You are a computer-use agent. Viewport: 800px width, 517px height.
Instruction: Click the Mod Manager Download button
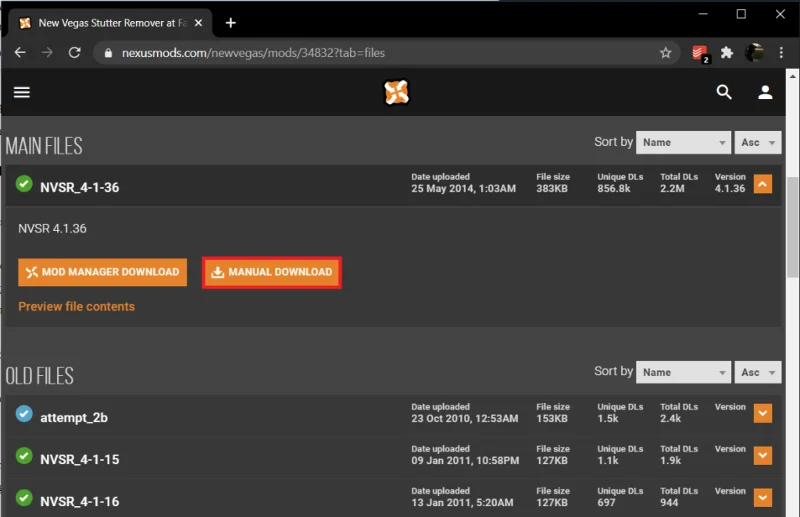[x=103, y=272]
